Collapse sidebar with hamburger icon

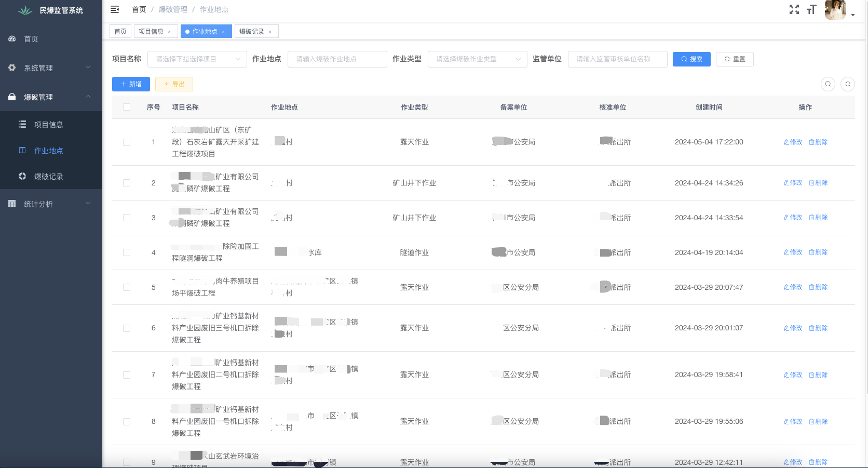[115, 9]
